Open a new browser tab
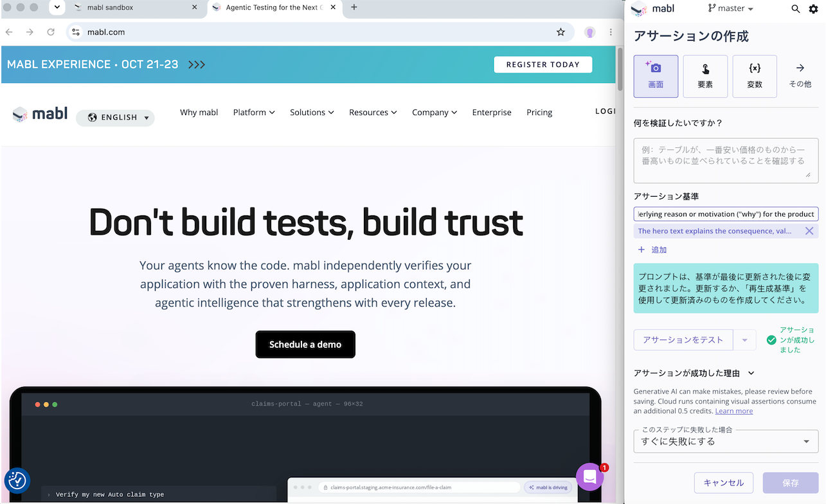This screenshot has width=826, height=504. [354, 8]
